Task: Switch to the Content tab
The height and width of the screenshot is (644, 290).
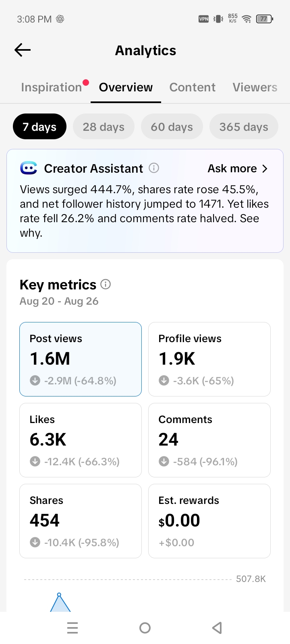Action: (x=193, y=87)
